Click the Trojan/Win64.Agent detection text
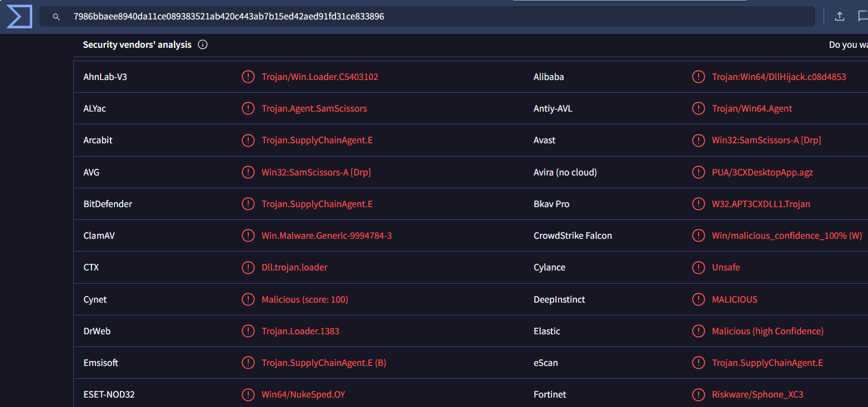The height and width of the screenshot is (407, 868). [x=752, y=108]
